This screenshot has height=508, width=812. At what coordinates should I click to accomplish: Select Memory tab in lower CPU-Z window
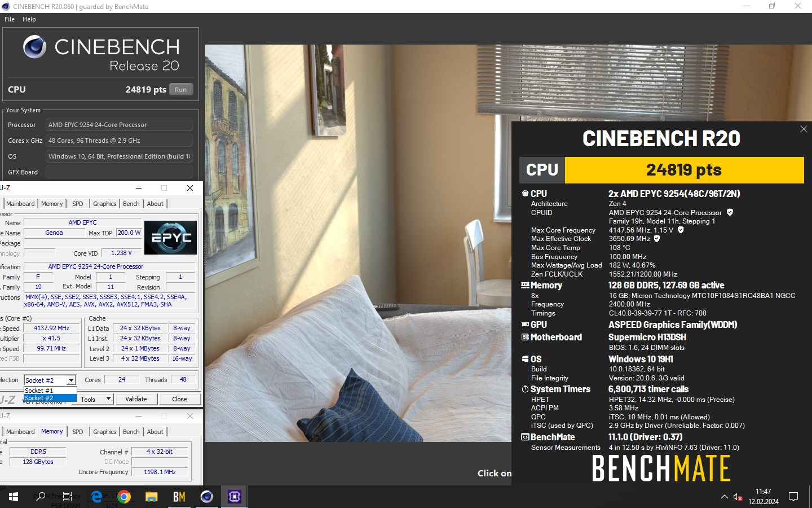(52, 431)
